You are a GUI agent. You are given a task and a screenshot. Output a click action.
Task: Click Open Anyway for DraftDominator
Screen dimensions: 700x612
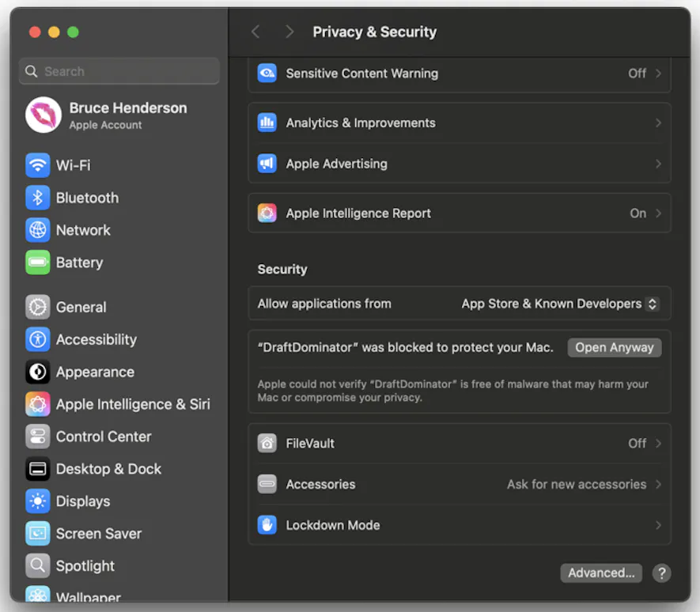point(615,348)
